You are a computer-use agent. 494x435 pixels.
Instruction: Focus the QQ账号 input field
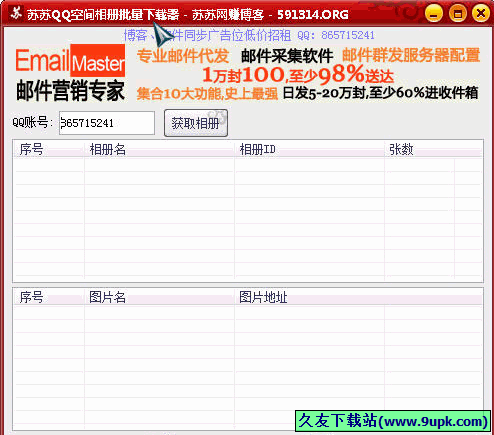tap(107, 123)
